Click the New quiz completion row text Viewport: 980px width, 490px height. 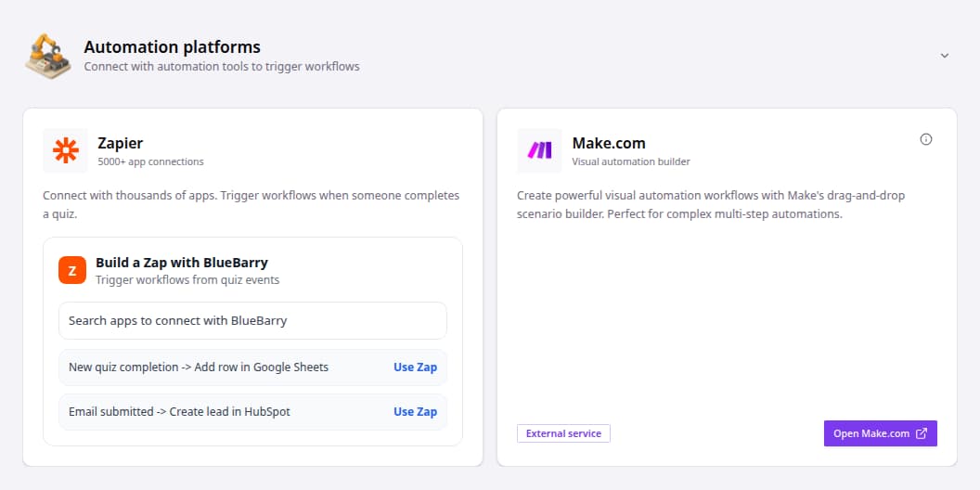198,367
